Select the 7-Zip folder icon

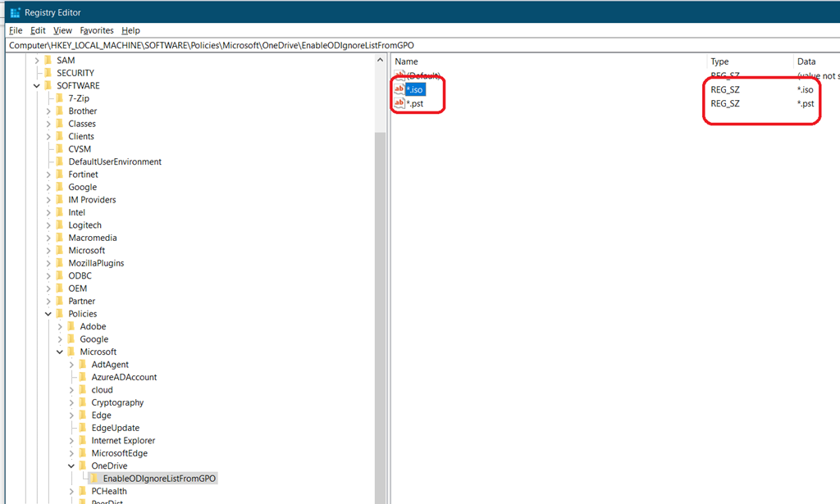[x=60, y=98]
